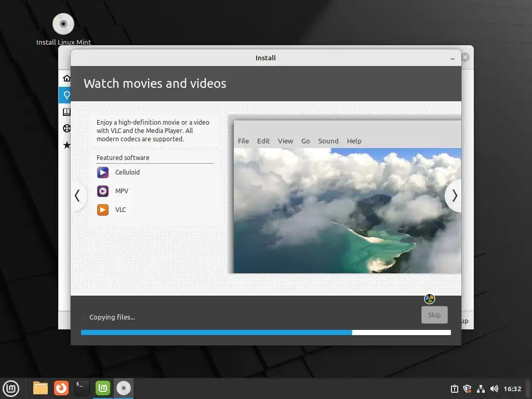This screenshot has width=532, height=399.
Task: Open Go menu in slideshow screenshot
Action: point(305,141)
